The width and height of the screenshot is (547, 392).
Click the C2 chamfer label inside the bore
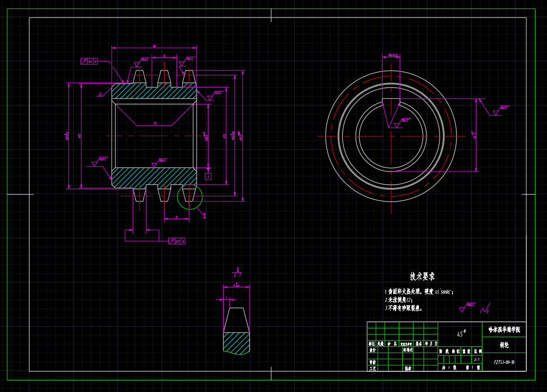pyautogui.click(x=155, y=123)
